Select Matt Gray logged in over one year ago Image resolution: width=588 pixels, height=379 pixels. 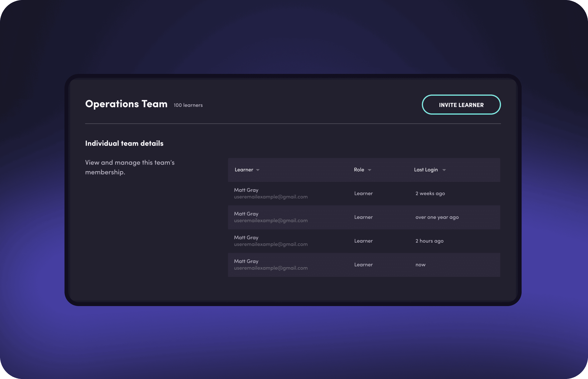click(x=246, y=214)
